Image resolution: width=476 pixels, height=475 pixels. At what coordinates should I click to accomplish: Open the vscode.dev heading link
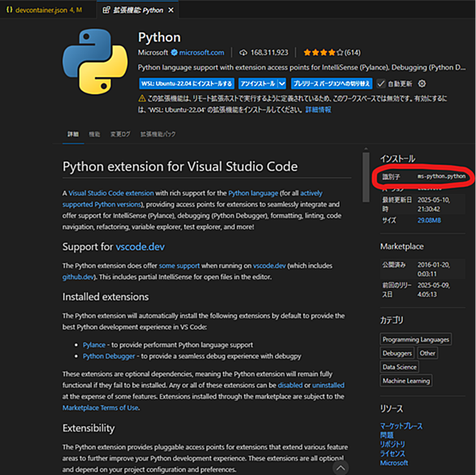click(x=140, y=247)
